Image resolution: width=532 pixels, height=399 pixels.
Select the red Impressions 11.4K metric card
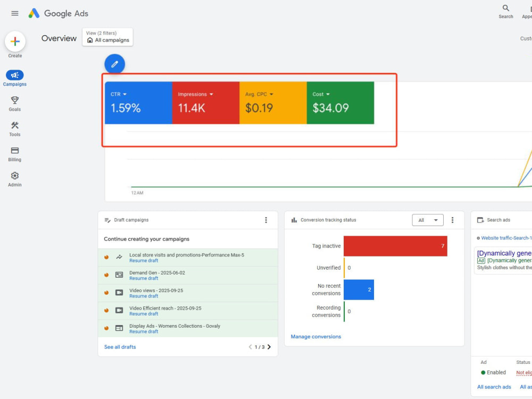tap(205, 103)
